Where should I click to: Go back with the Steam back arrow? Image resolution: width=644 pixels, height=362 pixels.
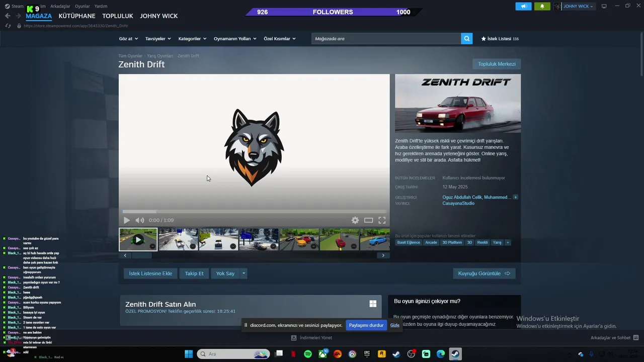pos(8,16)
